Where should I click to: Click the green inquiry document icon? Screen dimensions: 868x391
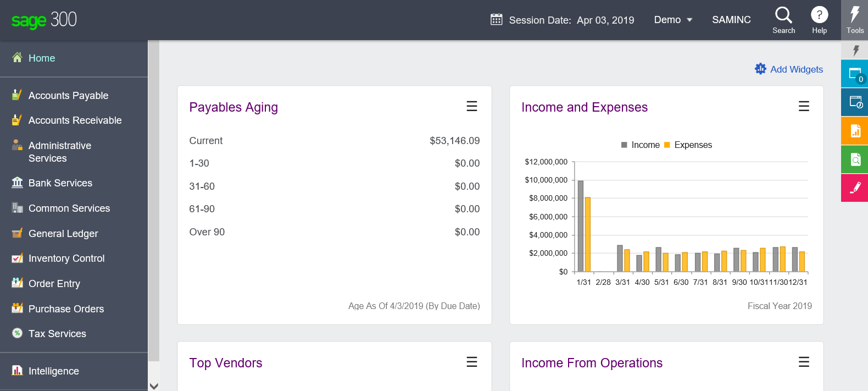click(855, 159)
